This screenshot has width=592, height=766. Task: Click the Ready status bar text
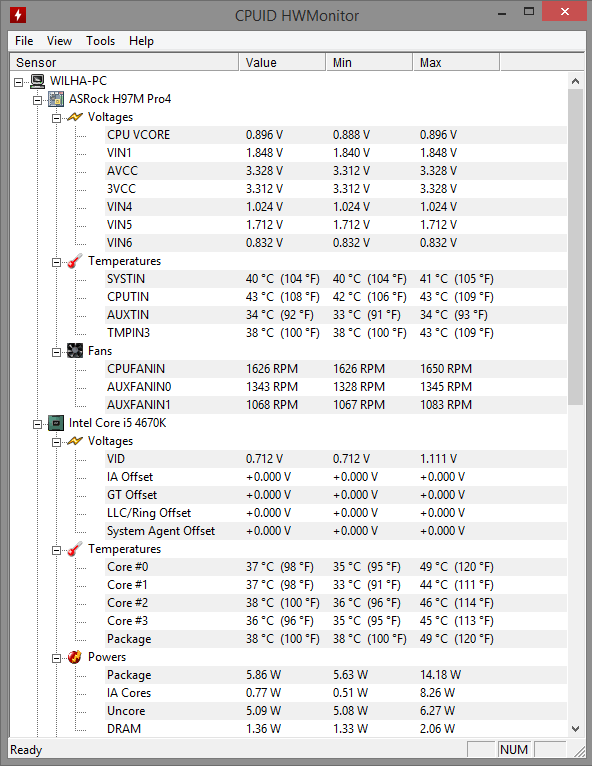[26, 750]
